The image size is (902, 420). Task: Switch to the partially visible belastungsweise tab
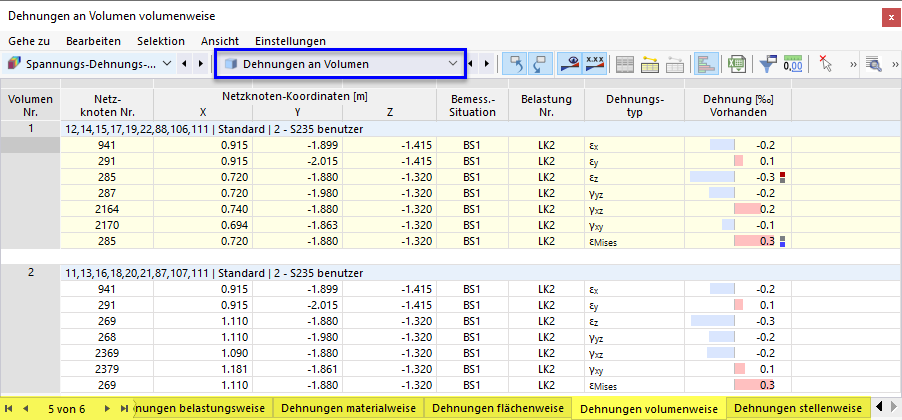click(202, 408)
